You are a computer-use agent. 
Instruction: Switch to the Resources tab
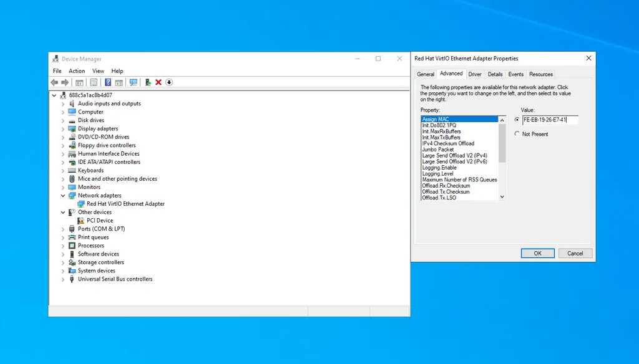(x=541, y=74)
